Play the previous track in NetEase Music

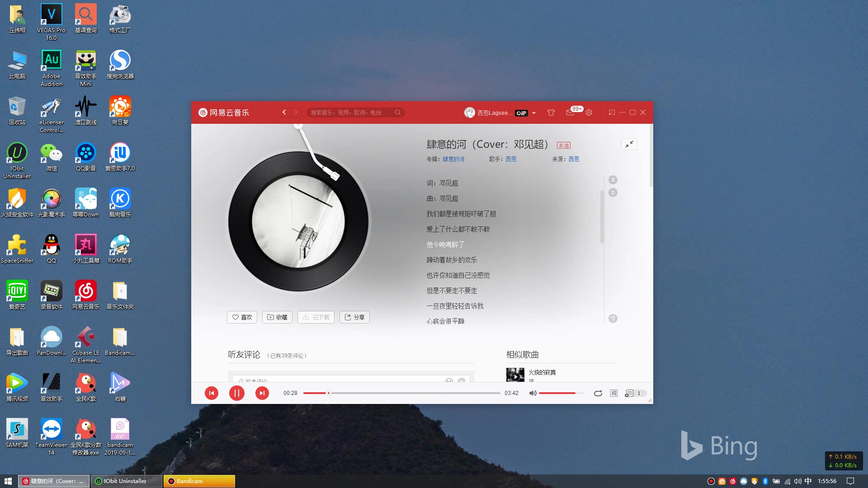[x=211, y=393]
